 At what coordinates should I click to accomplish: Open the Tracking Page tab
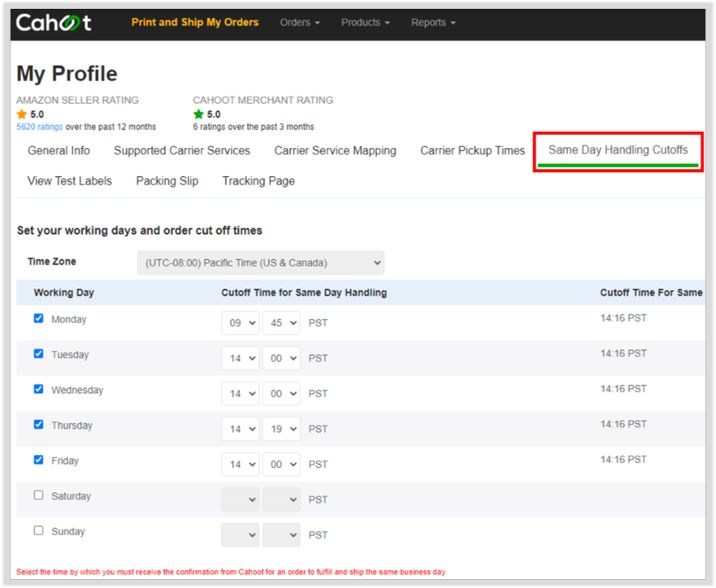[x=258, y=181]
